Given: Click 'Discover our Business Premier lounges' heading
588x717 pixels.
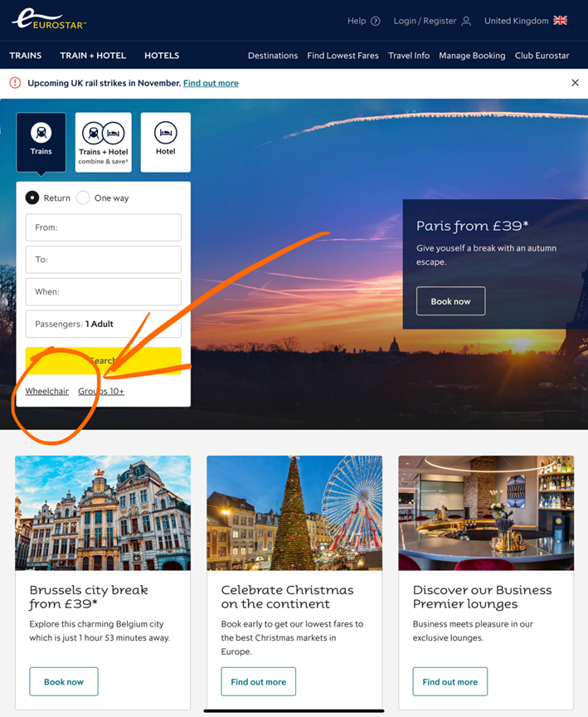Looking at the screenshot, I should (483, 597).
